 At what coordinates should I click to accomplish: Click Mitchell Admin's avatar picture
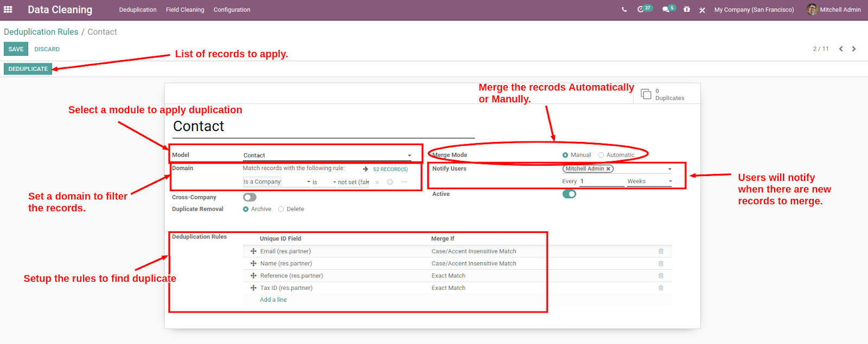pyautogui.click(x=812, y=9)
